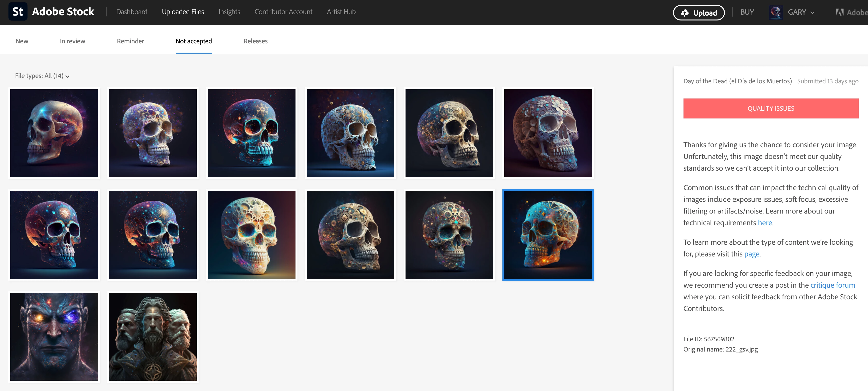Expand the GARY account dropdown
This screenshot has width=868, height=391.
click(x=813, y=12)
